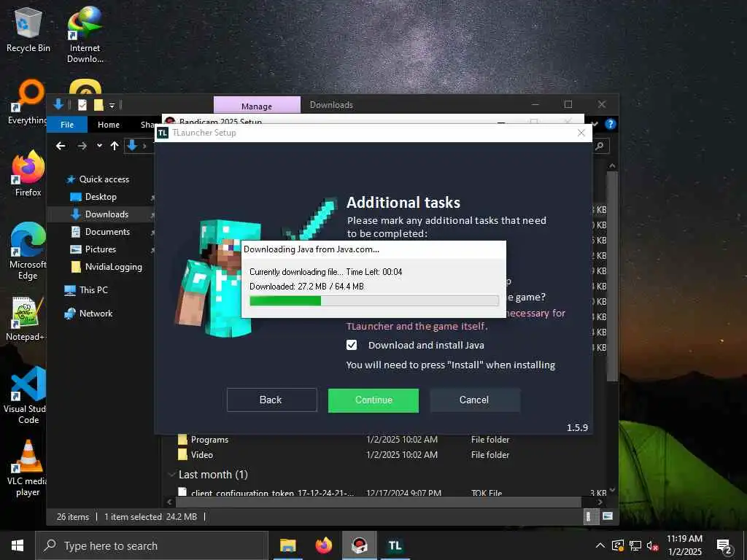Click the Explorer search magnifier icon
This screenshot has width=747, height=560.
600,146
